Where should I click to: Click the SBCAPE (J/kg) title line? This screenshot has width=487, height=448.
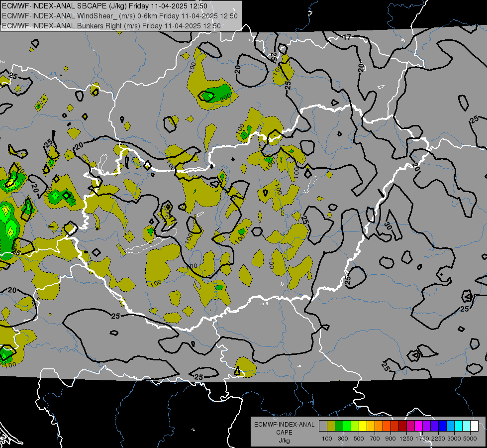tap(104, 6)
